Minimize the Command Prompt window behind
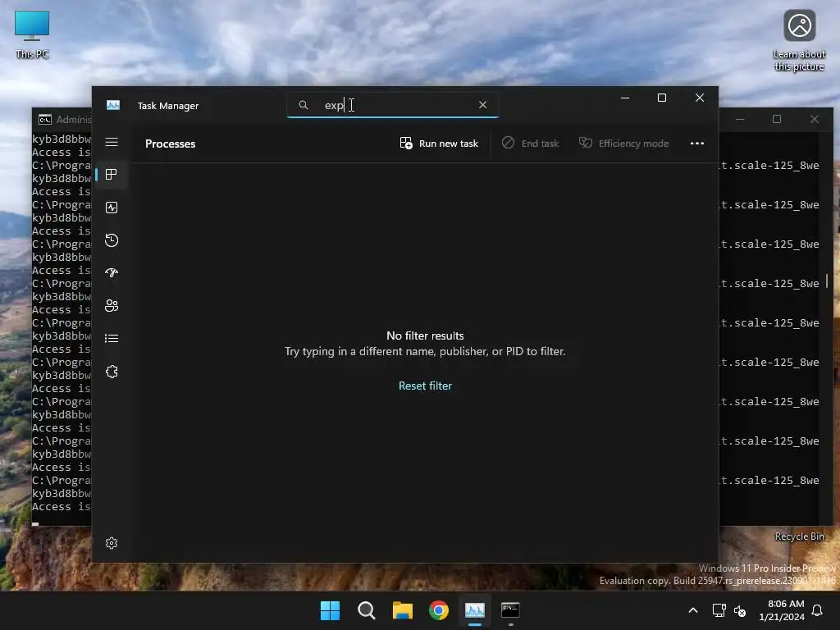This screenshot has width=840, height=630. (740, 119)
